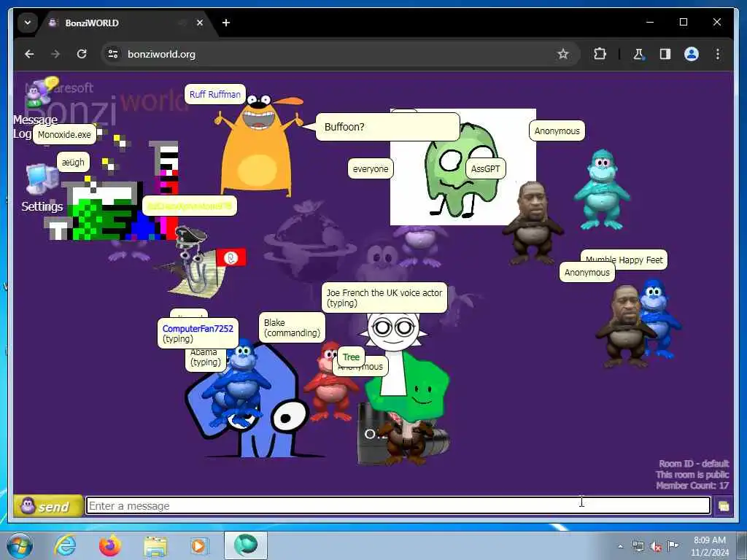Click the Tree name tag
The width and height of the screenshot is (747, 560).
351,357
